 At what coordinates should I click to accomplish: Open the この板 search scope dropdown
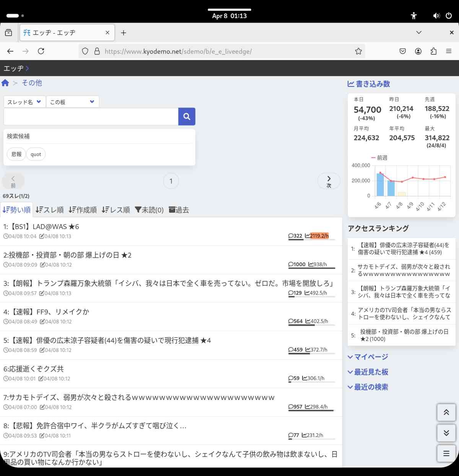72,102
